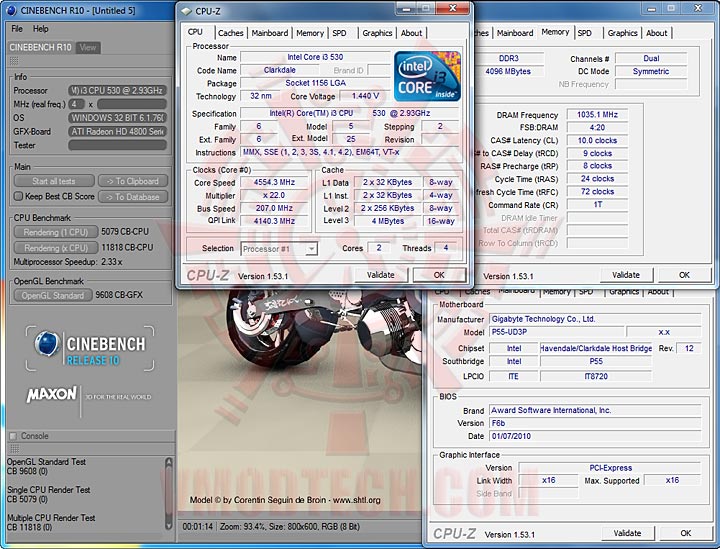Click the Tester input field
Image resolution: width=720 pixels, height=549 pixels.
(x=117, y=145)
